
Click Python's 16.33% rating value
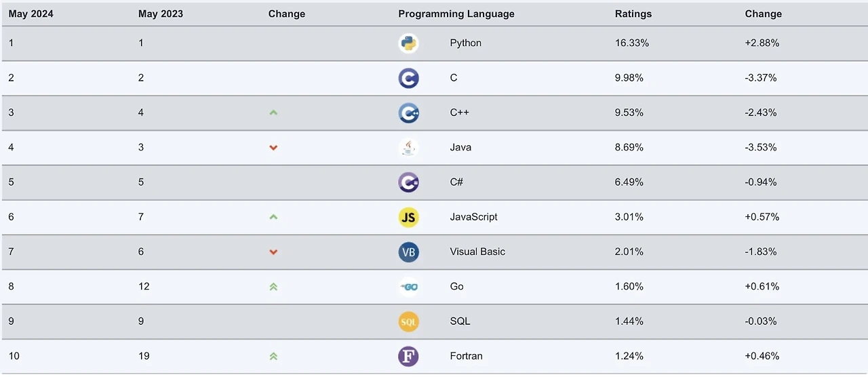pos(631,43)
